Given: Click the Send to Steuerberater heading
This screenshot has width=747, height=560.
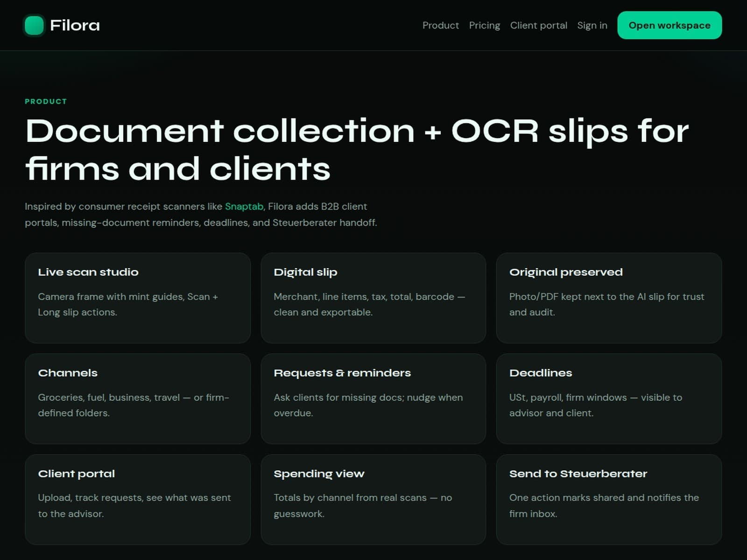Looking at the screenshot, I should tap(578, 474).
